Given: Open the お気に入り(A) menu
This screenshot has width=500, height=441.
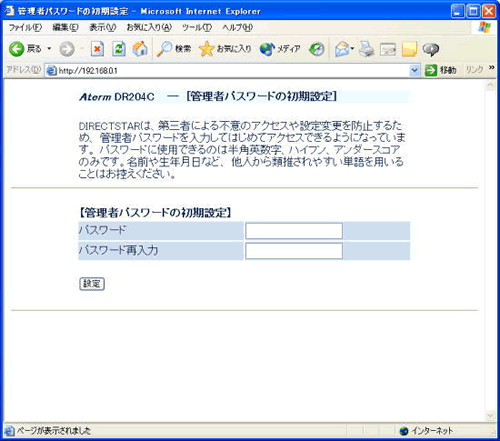Looking at the screenshot, I should [149, 28].
